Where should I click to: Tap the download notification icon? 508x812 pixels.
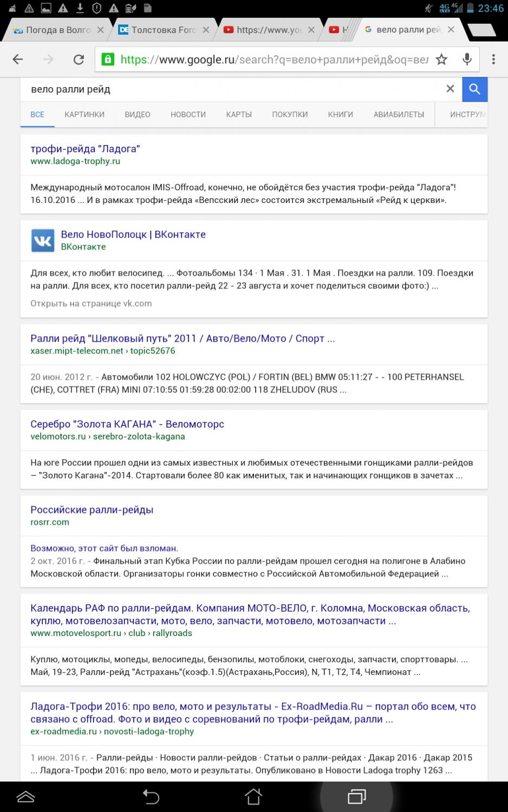click(x=80, y=8)
